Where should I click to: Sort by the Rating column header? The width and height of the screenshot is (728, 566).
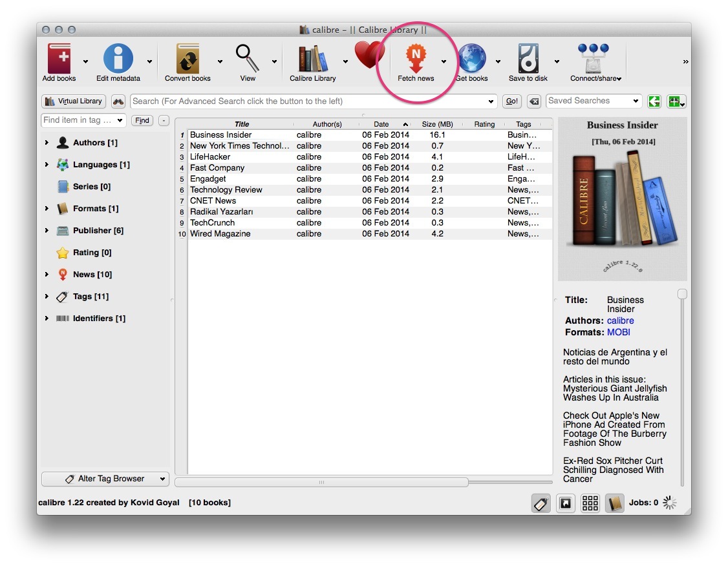[x=484, y=124]
